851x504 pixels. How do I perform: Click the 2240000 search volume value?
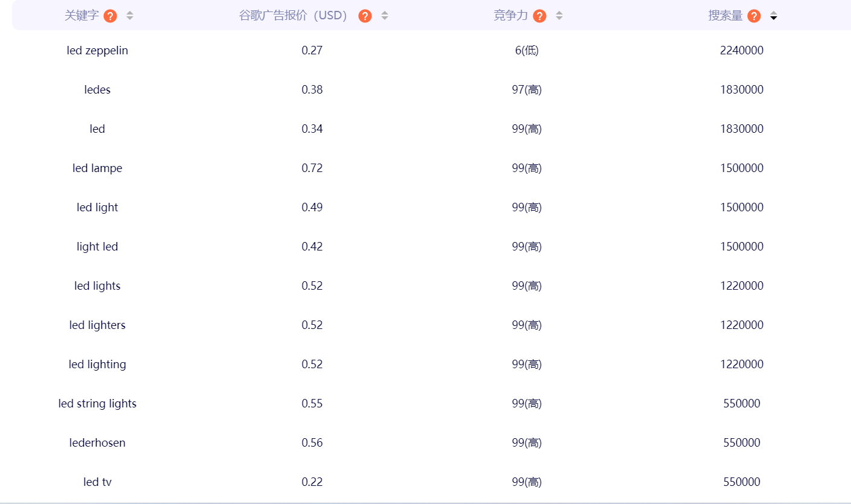point(742,51)
